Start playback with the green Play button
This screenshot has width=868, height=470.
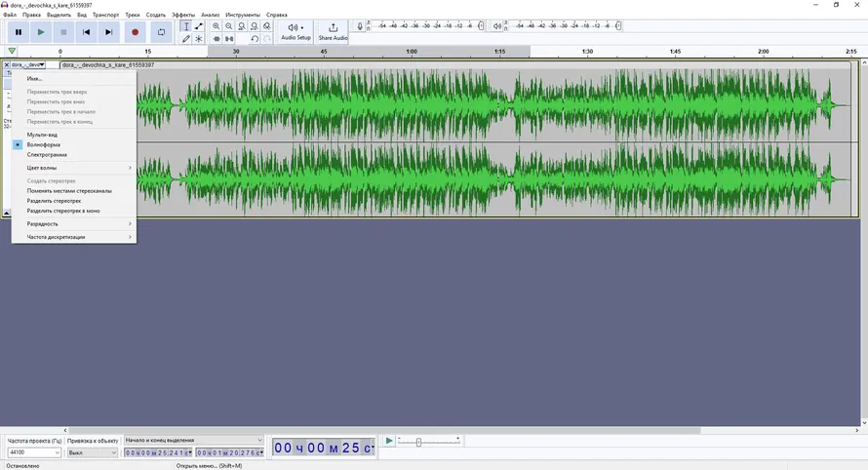point(41,32)
